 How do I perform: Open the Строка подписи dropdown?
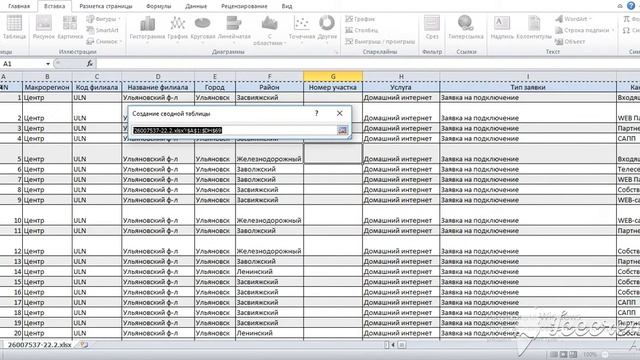click(x=585, y=30)
